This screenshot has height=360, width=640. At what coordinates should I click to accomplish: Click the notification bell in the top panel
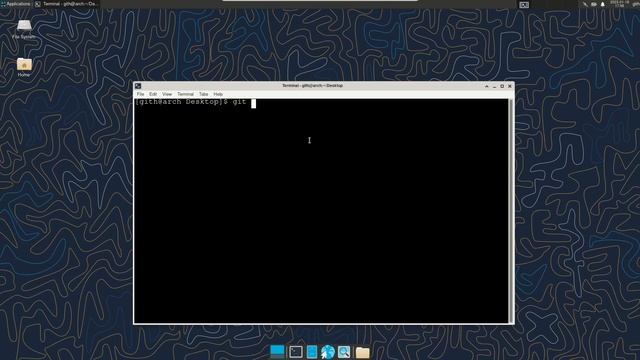[x=602, y=4]
